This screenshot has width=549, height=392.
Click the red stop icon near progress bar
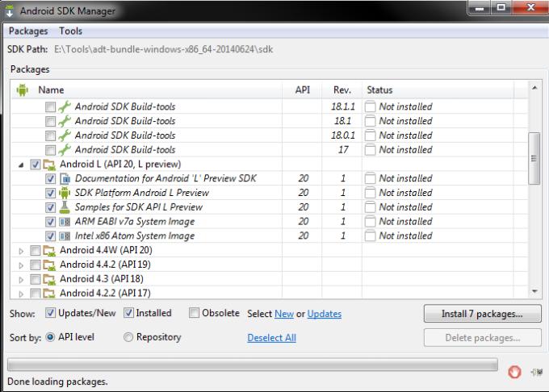tap(514, 372)
